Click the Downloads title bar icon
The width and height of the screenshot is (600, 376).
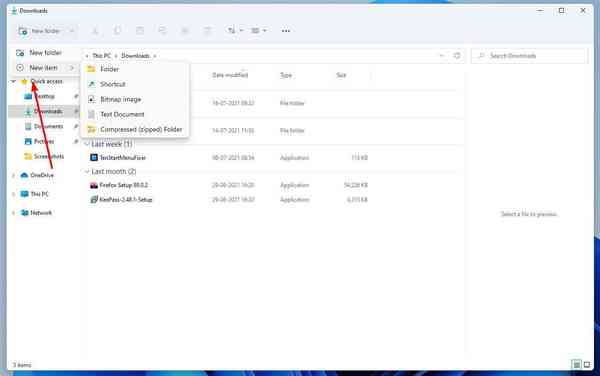coord(14,11)
